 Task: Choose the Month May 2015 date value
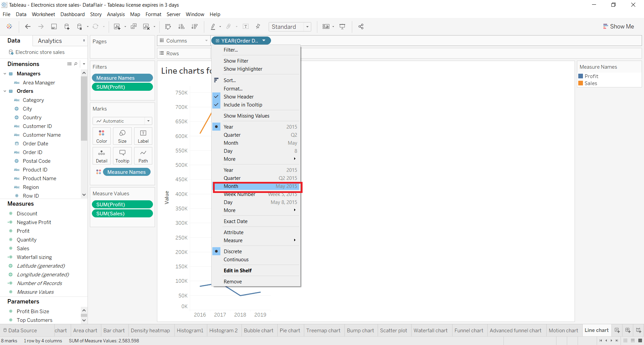point(256,186)
